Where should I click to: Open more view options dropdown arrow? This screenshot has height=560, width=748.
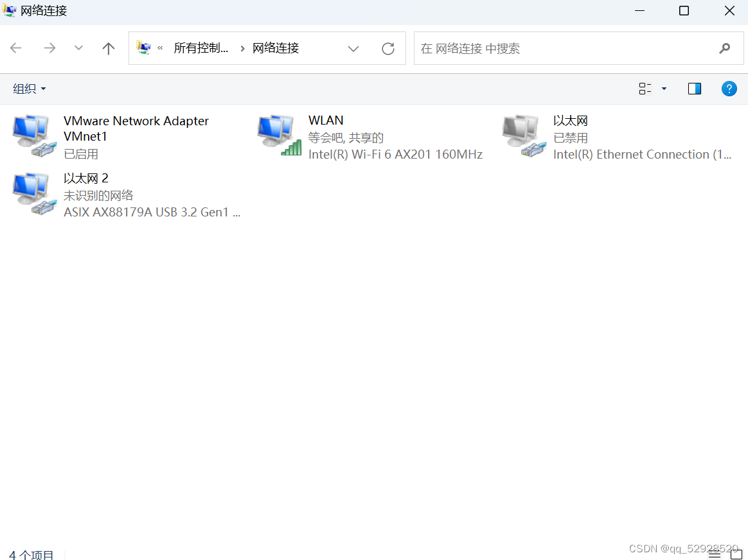(x=664, y=89)
